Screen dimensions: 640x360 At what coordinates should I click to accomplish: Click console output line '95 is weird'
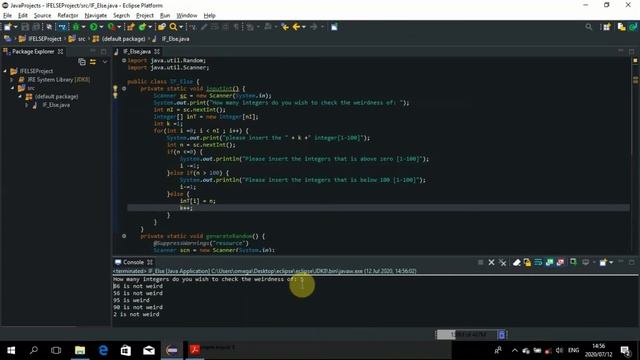click(x=131, y=300)
